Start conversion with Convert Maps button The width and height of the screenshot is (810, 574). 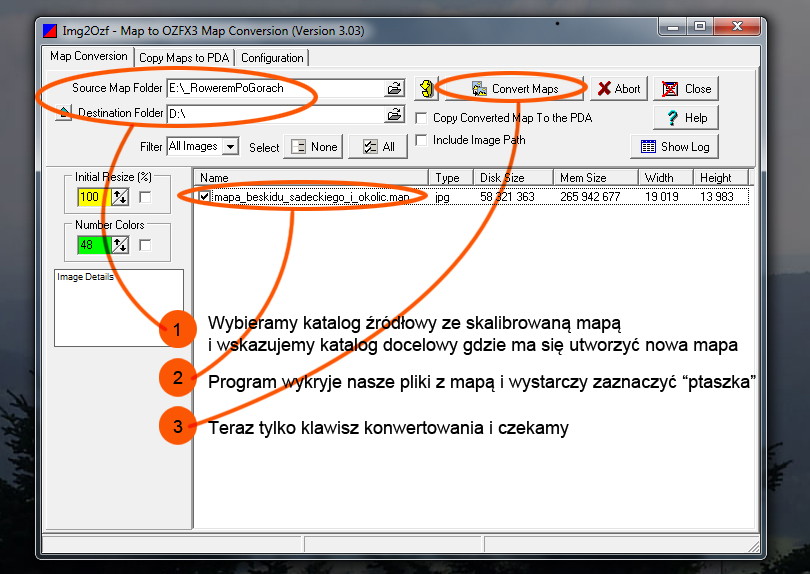(x=515, y=89)
